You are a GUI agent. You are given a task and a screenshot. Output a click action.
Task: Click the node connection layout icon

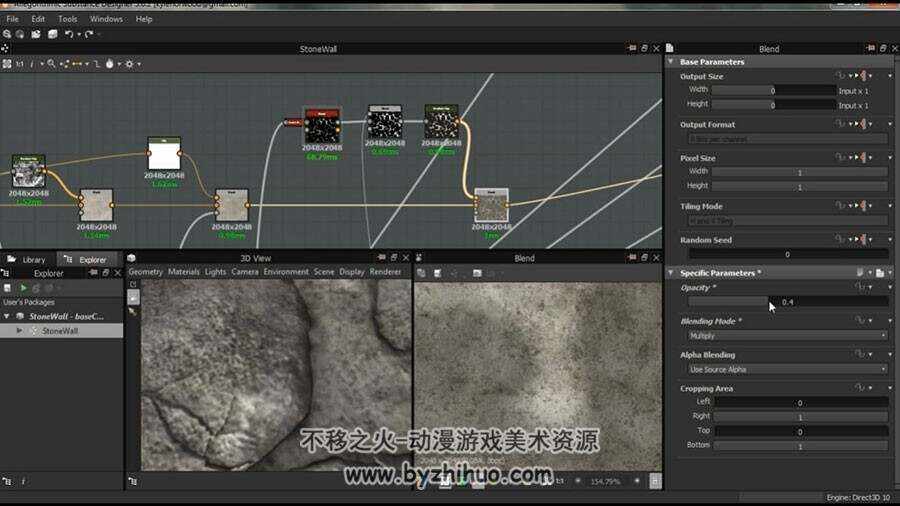(64, 64)
